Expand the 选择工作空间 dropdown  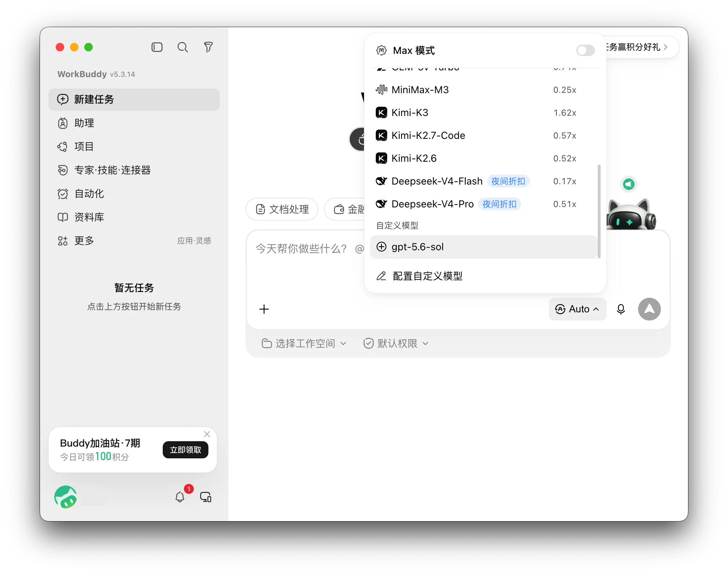click(x=304, y=343)
